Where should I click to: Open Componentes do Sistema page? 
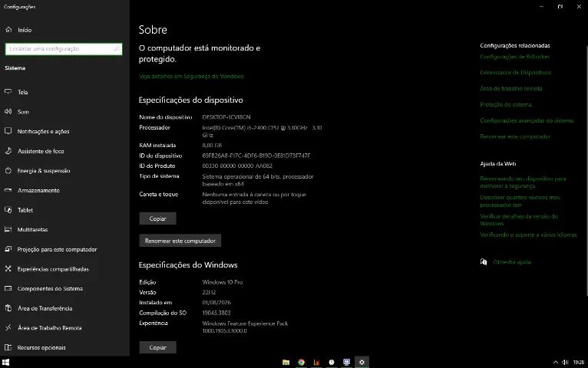(50, 288)
